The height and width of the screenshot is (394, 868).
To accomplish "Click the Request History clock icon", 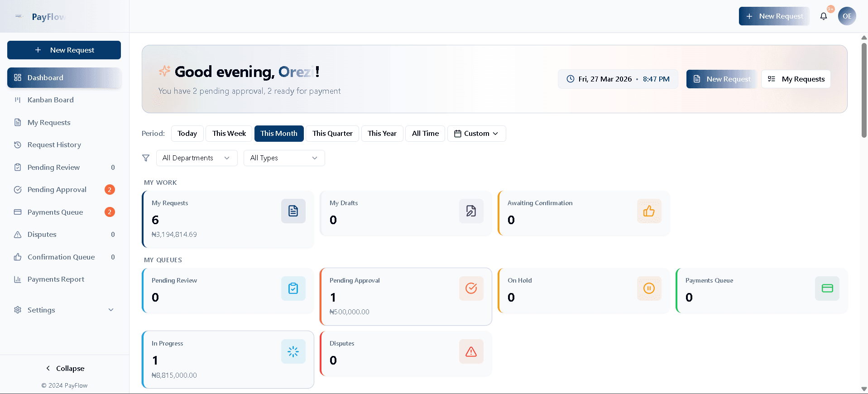I will pos(18,145).
